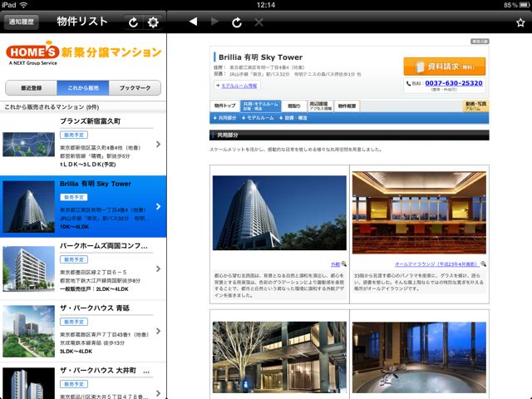532x399 pixels.
Task: Jump to 設備・構造 anchor link
Action: pos(293,118)
